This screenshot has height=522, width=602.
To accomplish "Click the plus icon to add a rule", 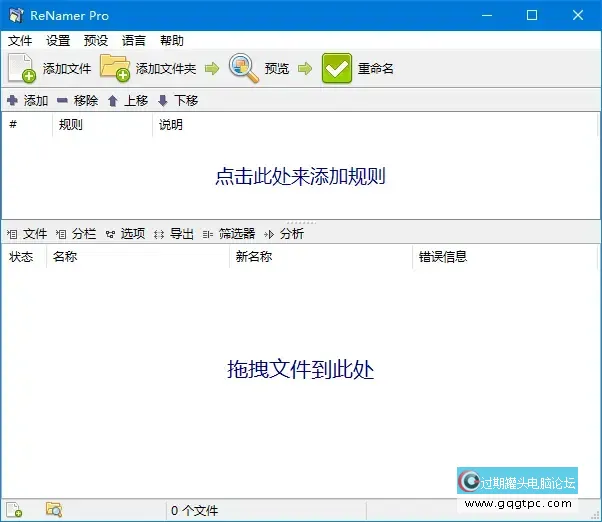I will point(12,101).
